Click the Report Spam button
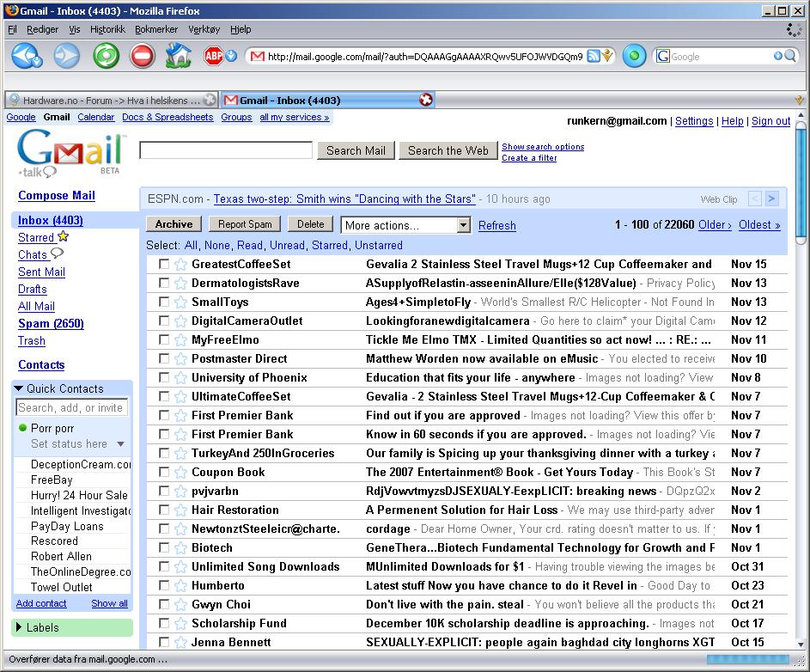This screenshot has height=672, width=810. click(244, 223)
